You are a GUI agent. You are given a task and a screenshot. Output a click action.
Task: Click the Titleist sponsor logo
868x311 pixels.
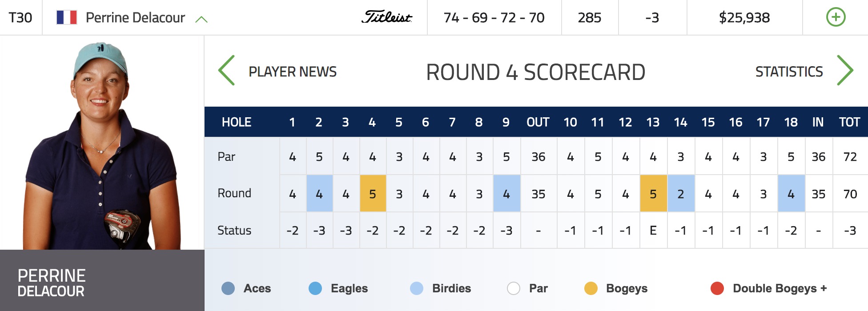coord(387,17)
